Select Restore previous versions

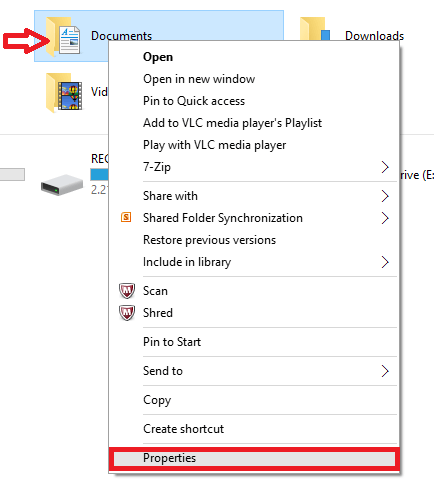point(209,240)
